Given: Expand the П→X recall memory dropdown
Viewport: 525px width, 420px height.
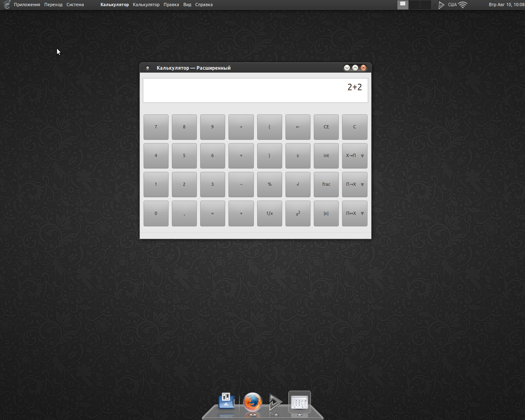Looking at the screenshot, I should (362, 185).
